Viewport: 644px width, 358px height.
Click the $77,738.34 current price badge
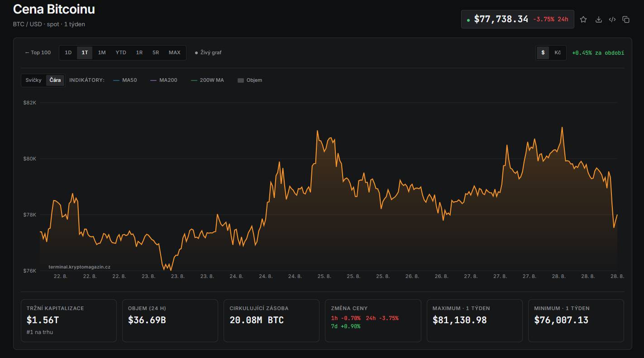[517, 19]
